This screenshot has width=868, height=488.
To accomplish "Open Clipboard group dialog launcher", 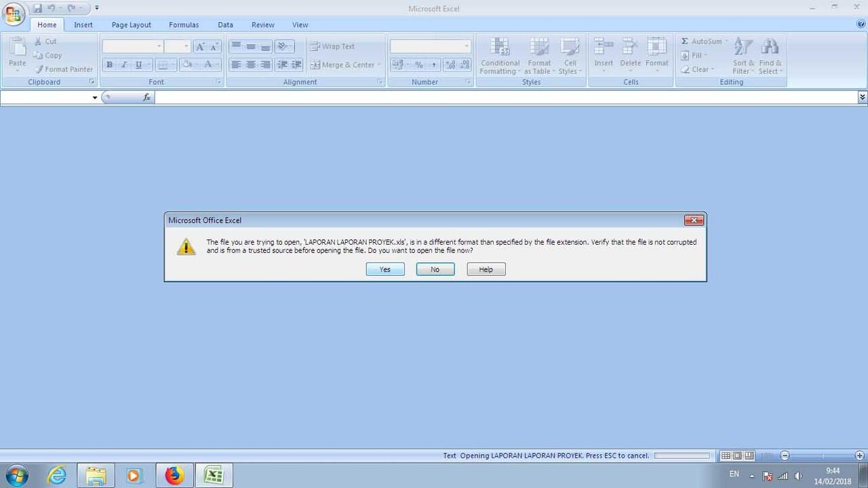I will 92,82.
